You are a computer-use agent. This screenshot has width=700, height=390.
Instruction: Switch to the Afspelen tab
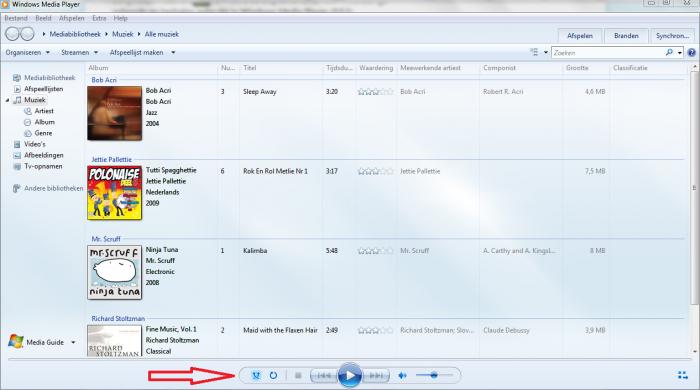click(580, 36)
